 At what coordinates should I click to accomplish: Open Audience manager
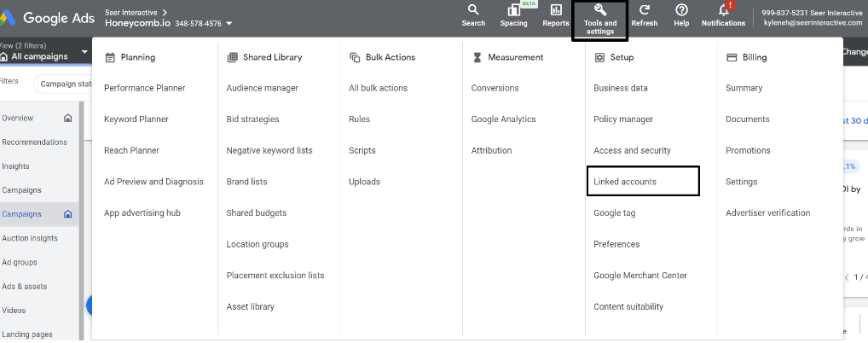pos(263,88)
